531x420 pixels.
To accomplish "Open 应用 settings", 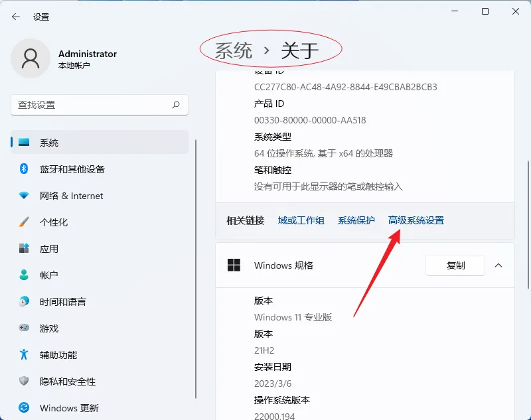I will pyautogui.click(x=100, y=249).
